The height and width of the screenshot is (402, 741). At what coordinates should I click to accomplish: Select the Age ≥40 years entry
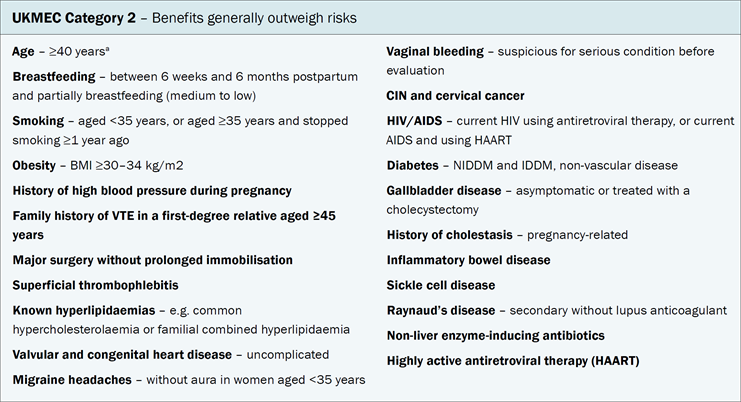pos(61,51)
